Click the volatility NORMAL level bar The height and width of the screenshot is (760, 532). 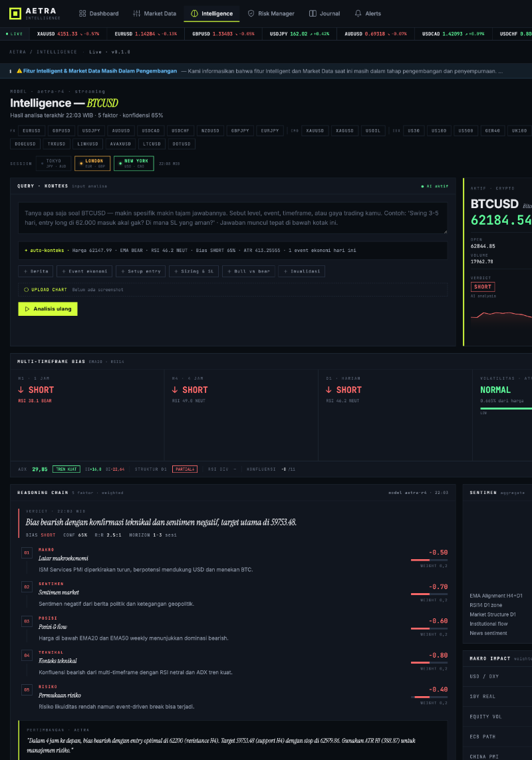tap(506, 409)
